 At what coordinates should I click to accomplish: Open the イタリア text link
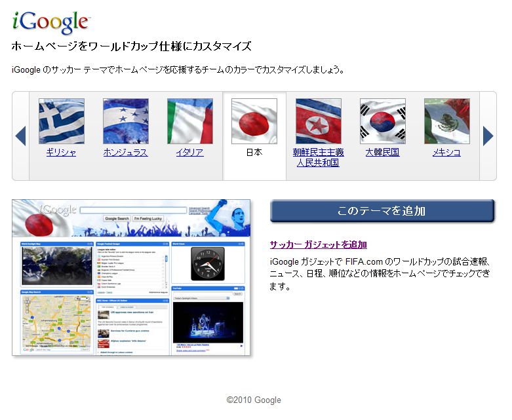coord(189,153)
